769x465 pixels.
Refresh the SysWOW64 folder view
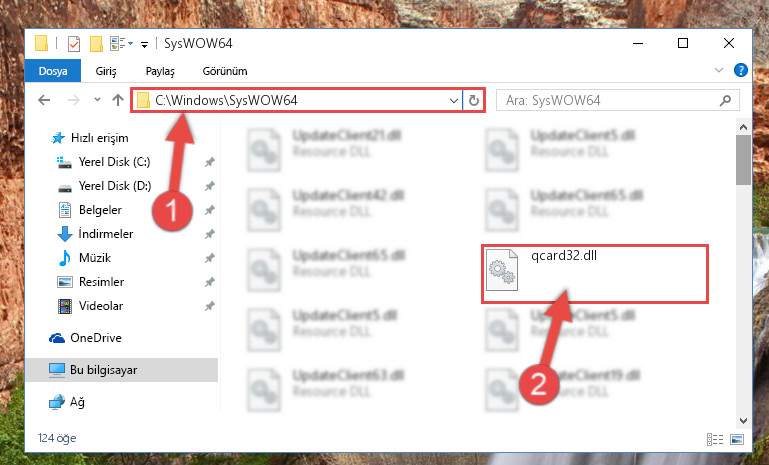point(474,101)
